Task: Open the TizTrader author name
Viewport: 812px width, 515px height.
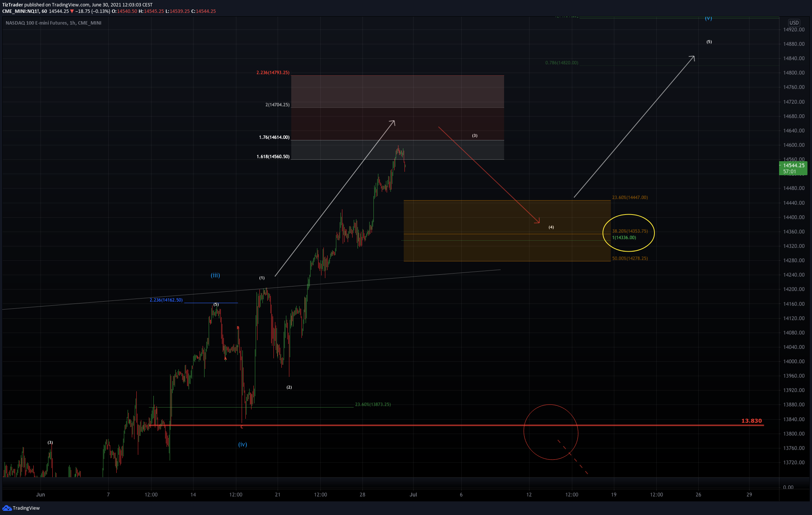Action: coord(12,5)
